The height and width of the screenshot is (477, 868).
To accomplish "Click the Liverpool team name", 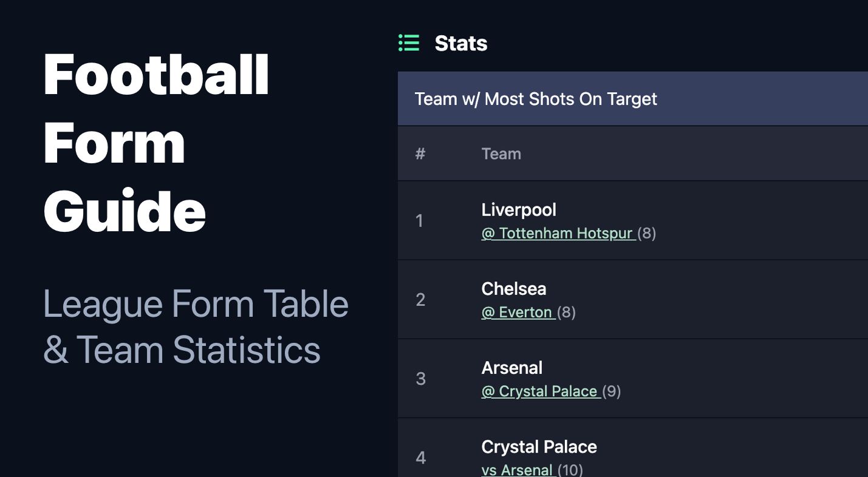I will point(519,210).
